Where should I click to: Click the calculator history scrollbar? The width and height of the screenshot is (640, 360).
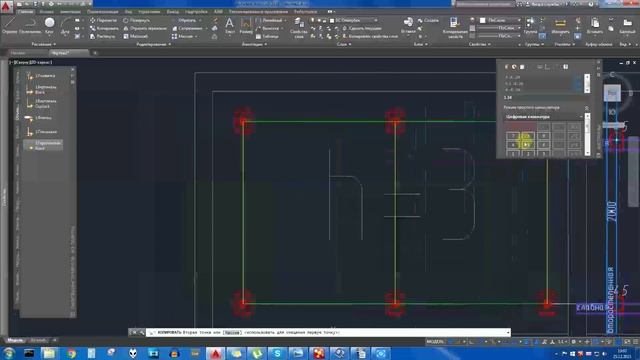point(587,83)
